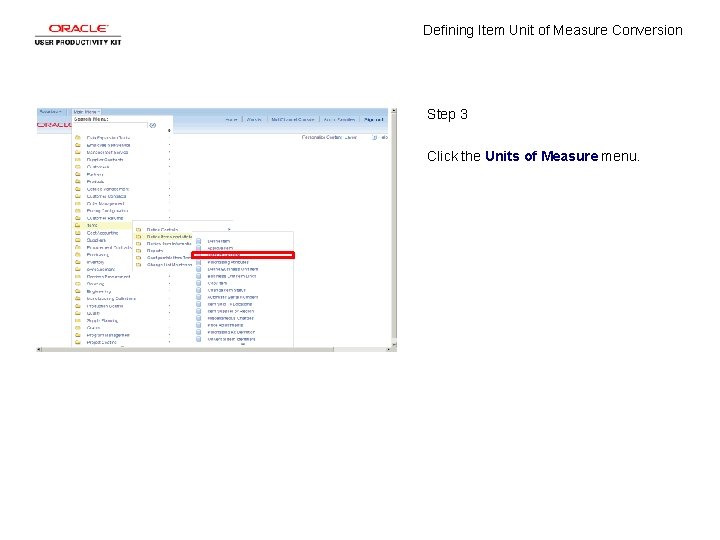The width and height of the screenshot is (720, 540).
Task: Click the Purchasing folder icon
Action: (78, 254)
